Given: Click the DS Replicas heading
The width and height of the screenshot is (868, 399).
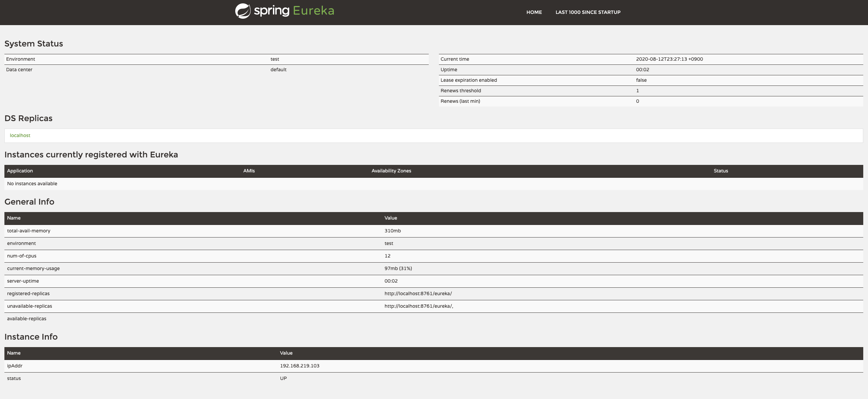Looking at the screenshot, I should click(29, 118).
